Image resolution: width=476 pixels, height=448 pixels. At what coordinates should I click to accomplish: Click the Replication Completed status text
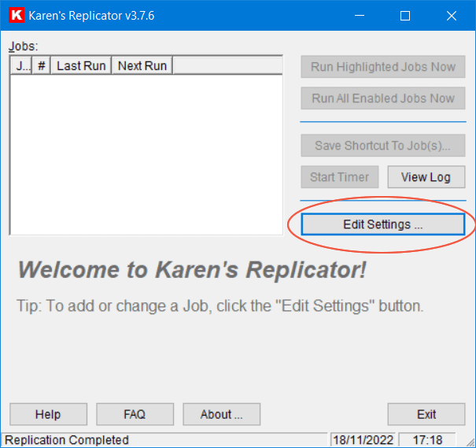click(67, 440)
